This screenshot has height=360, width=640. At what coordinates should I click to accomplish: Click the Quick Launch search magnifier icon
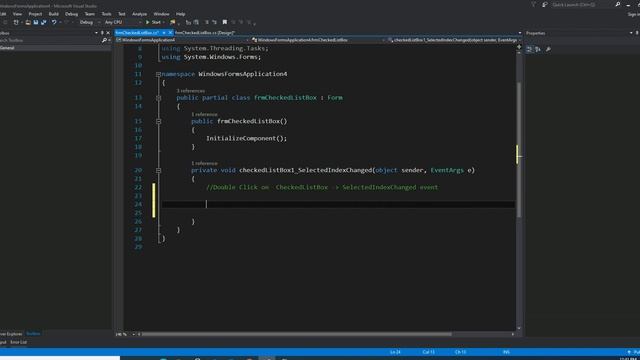618,4
